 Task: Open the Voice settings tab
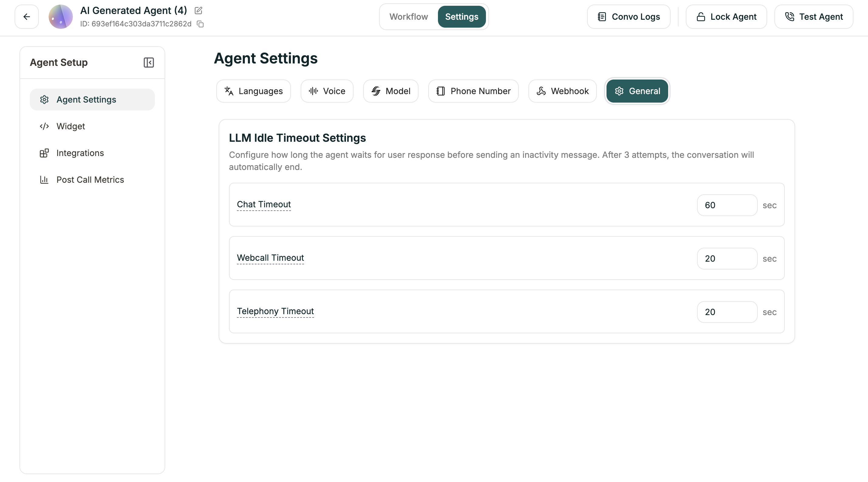(x=327, y=91)
